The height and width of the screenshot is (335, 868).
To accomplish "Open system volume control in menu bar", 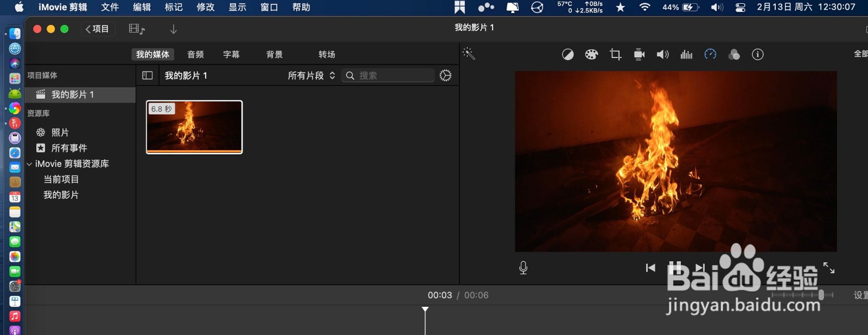I will [x=717, y=7].
